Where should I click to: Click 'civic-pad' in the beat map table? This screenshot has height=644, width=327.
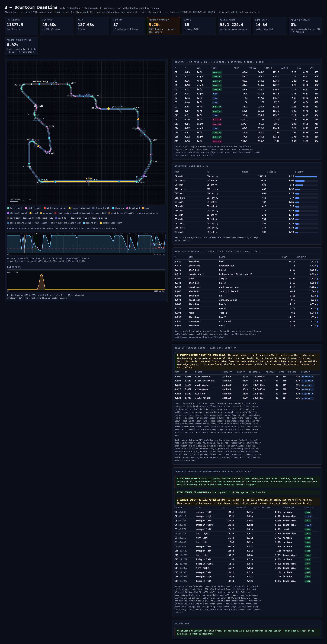pyautogui.click(x=225, y=321)
